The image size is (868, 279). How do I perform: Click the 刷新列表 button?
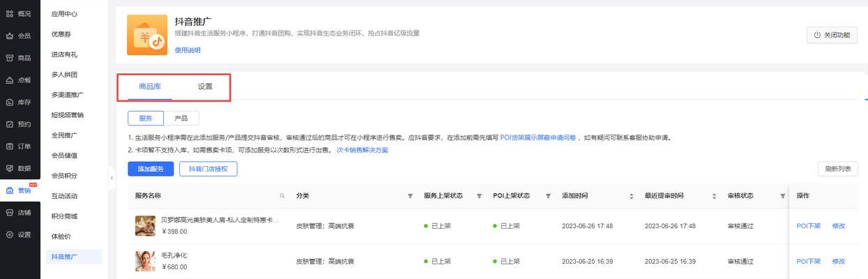coord(837,169)
